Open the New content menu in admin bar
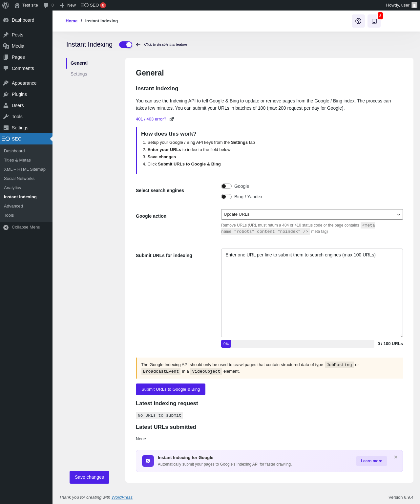420x504 pixels. (68, 5)
